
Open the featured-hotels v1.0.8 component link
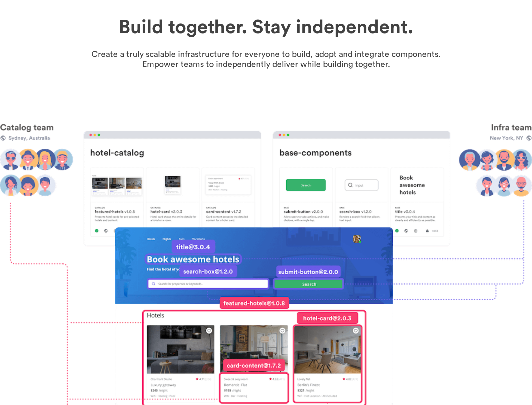click(115, 211)
